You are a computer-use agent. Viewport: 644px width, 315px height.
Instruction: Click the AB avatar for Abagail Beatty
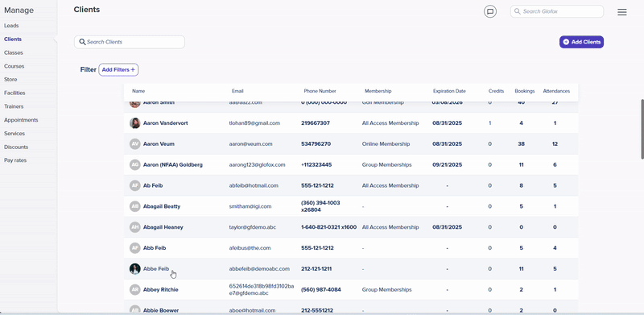pyautogui.click(x=134, y=206)
